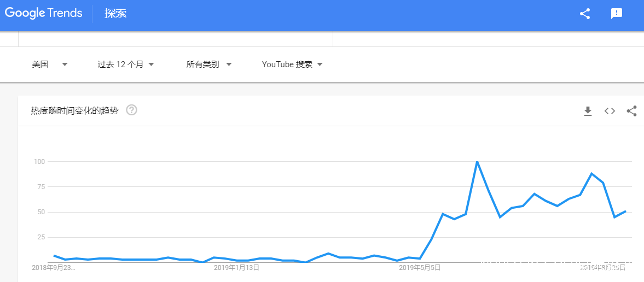Open the 探索 page in header
This screenshot has width=644, height=282.
click(115, 13)
